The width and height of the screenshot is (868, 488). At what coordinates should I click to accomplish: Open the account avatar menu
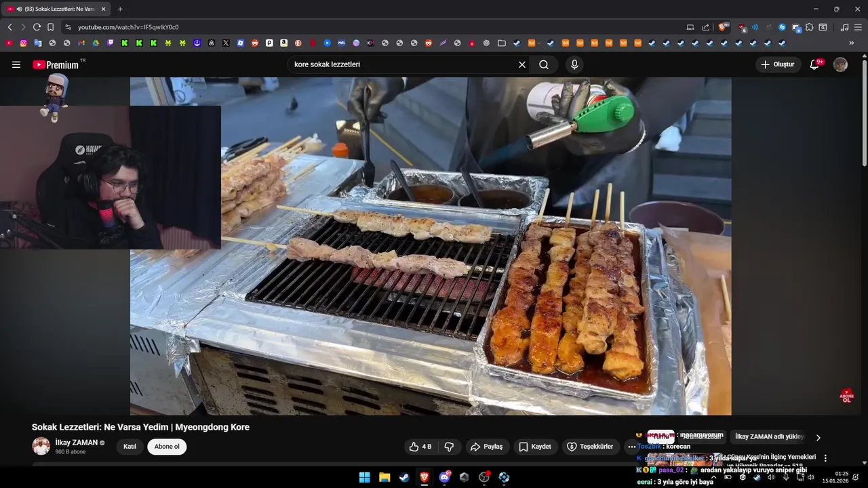point(840,64)
